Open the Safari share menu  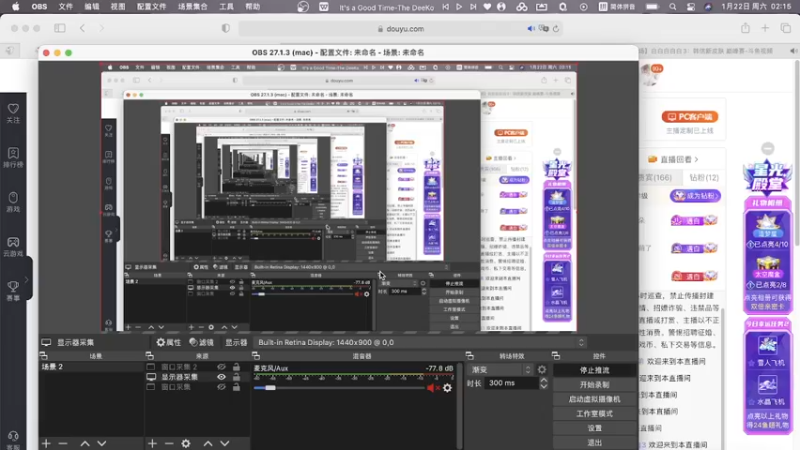pyautogui.click(x=745, y=28)
